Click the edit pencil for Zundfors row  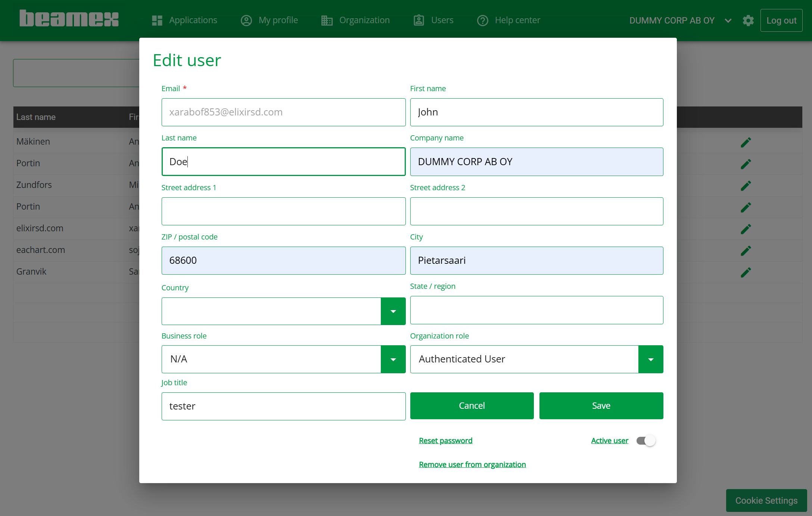746,186
